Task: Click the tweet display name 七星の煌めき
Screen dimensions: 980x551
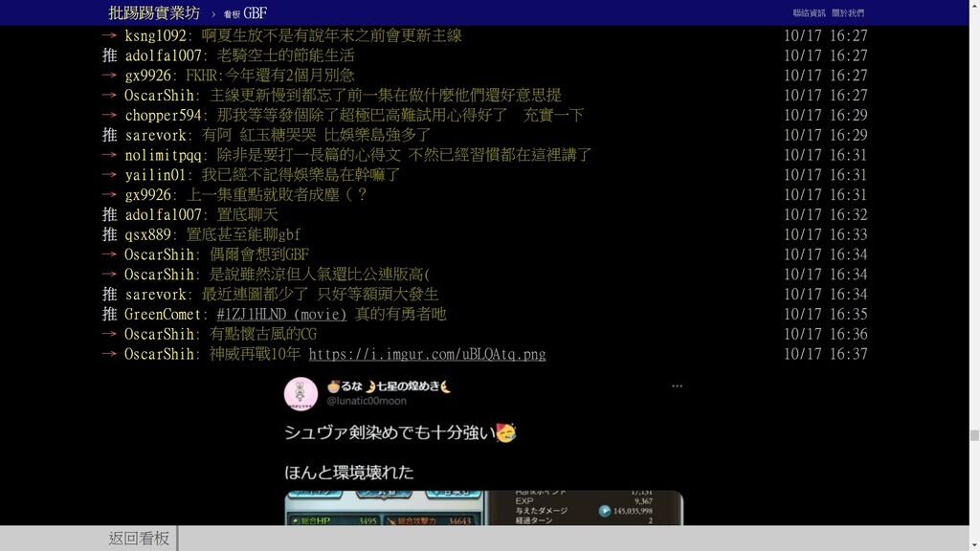Action: [389, 386]
